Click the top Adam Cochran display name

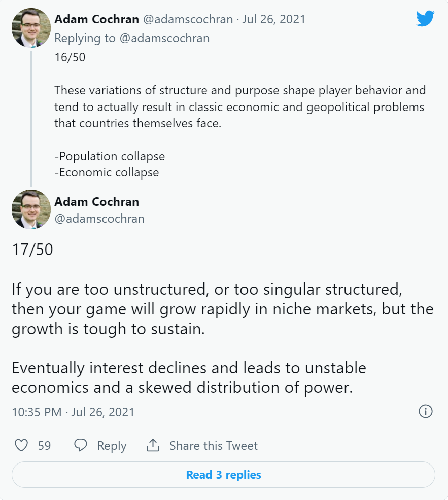pyautogui.click(x=96, y=20)
